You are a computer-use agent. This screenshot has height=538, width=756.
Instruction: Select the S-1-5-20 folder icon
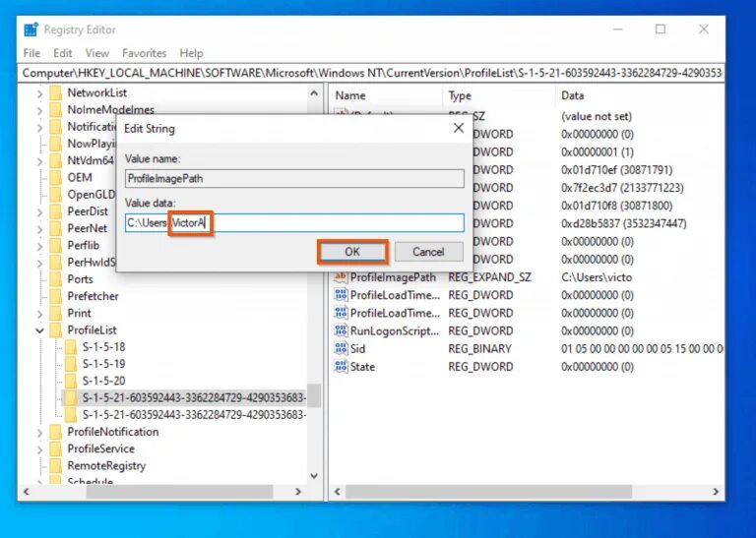71,381
